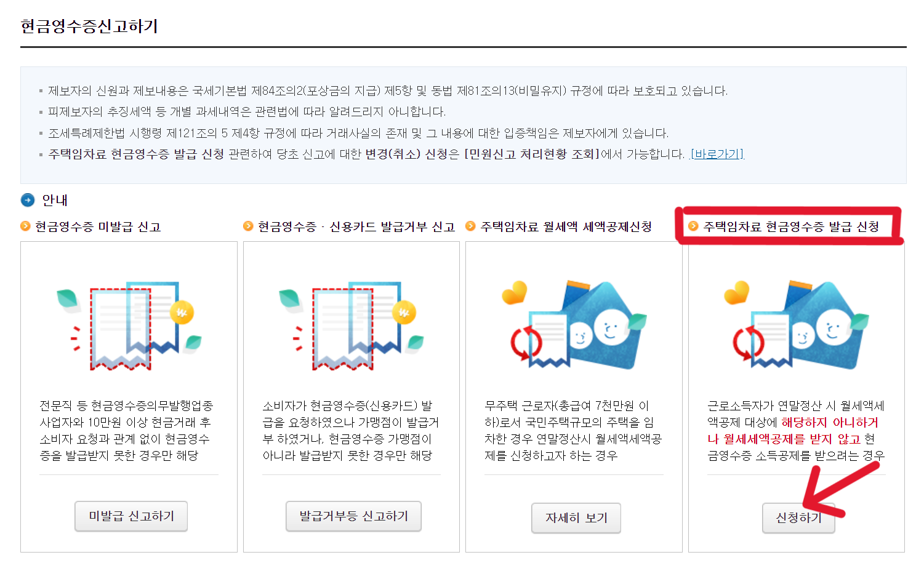
Task: Click the orange arrow icon beside 현금영수증 미발급 신고
Action: click(26, 226)
